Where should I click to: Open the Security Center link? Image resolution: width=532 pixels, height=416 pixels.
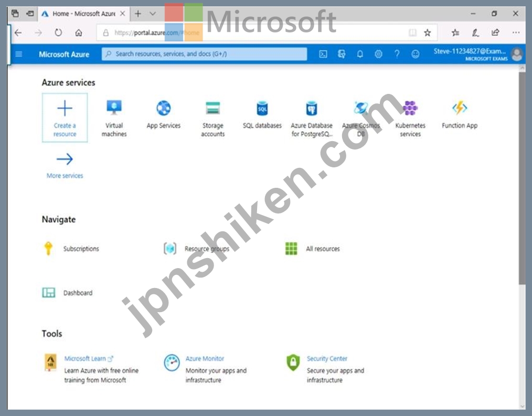(327, 358)
